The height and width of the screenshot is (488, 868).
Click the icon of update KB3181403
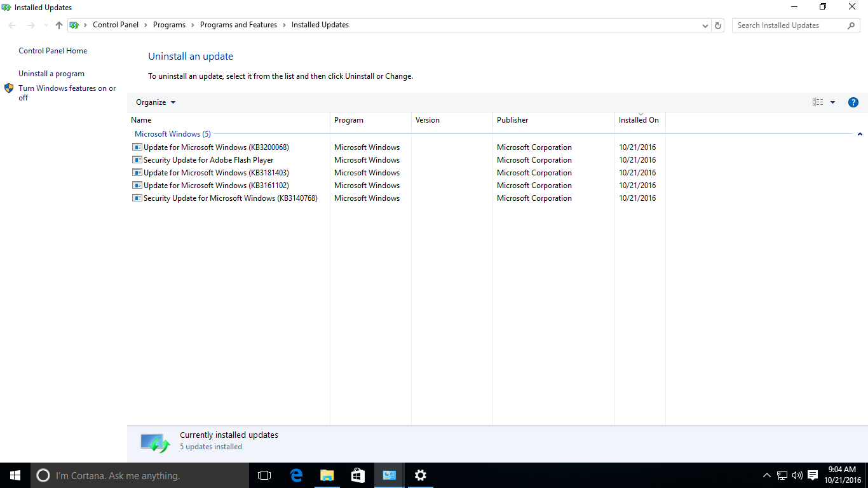137,172
